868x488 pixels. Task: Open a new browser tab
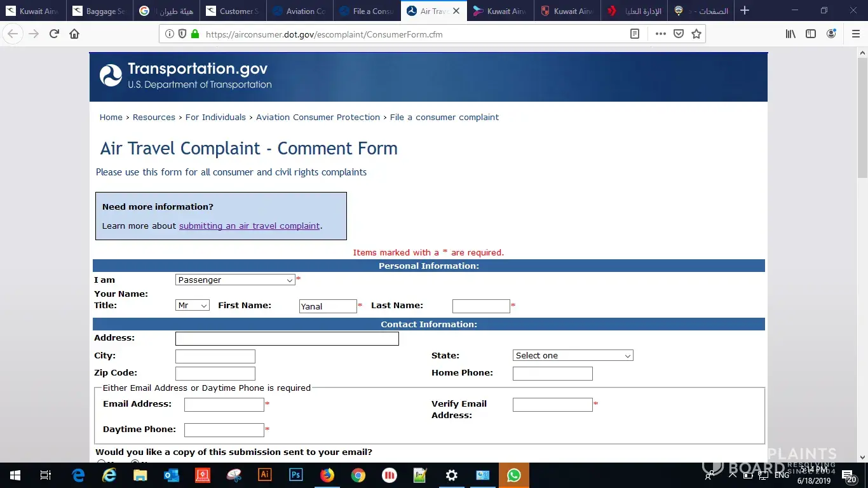pyautogui.click(x=745, y=11)
